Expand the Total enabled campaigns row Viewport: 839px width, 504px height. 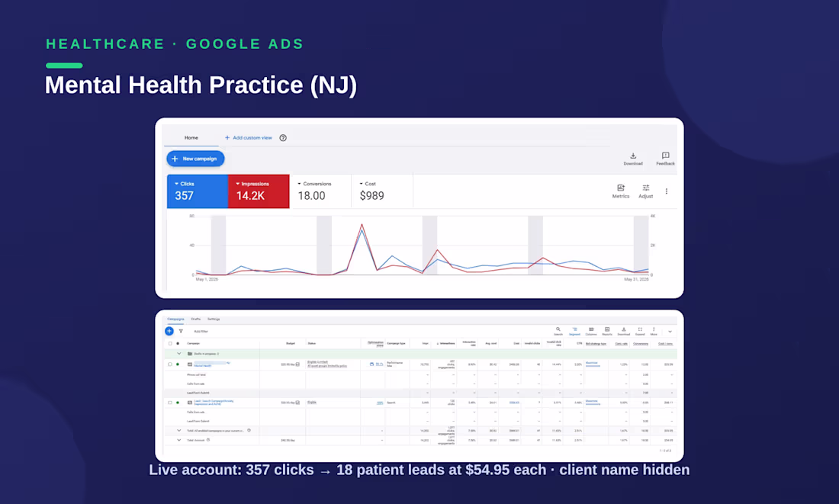pos(178,430)
